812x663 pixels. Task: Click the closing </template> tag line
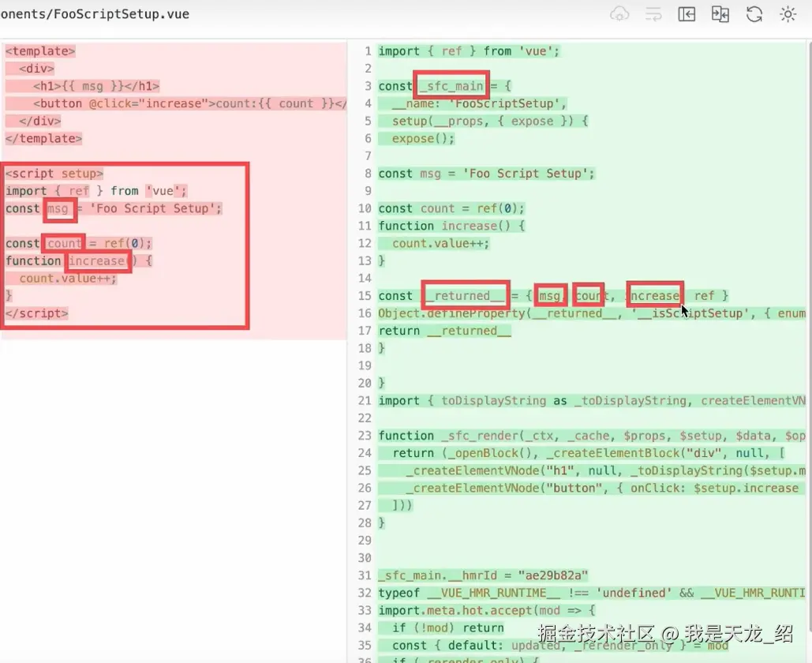click(43, 138)
